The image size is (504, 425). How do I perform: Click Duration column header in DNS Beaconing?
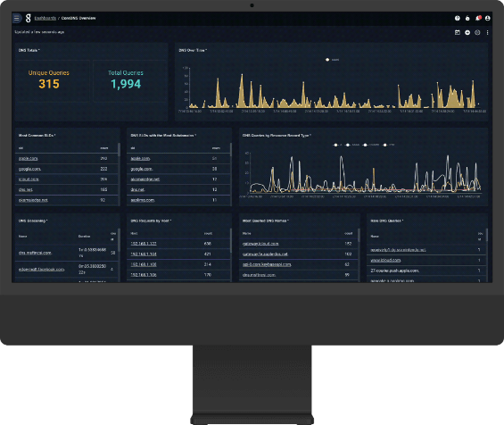[84, 236]
